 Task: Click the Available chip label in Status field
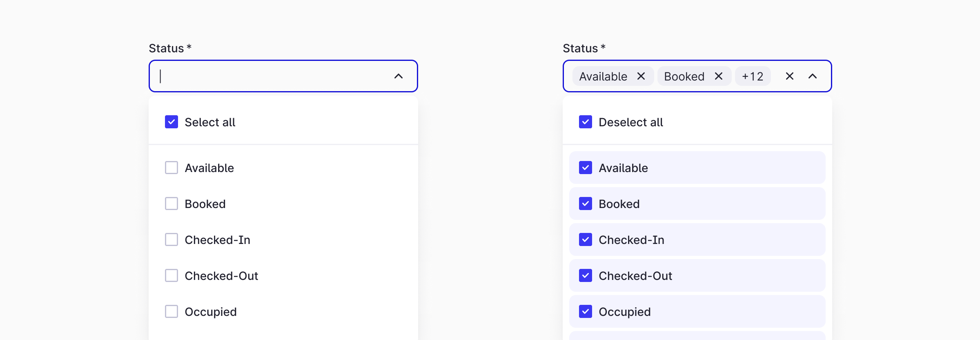pyautogui.click(x=603, y=76)
